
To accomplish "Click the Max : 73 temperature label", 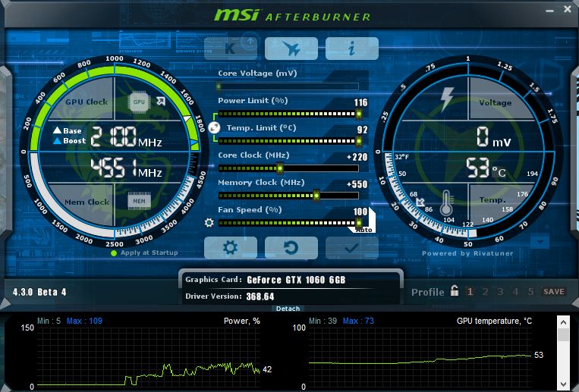I will [358, 321].
